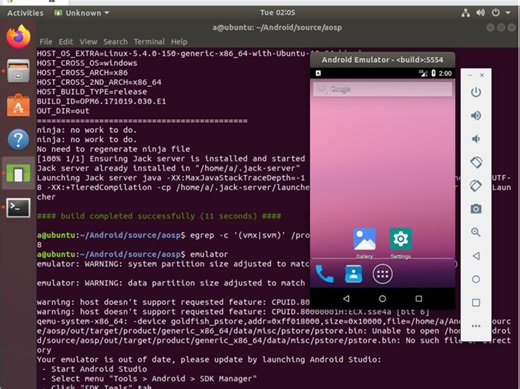Open the app drawer circle button
520x389 pixels.
click(x=382, y=274)
